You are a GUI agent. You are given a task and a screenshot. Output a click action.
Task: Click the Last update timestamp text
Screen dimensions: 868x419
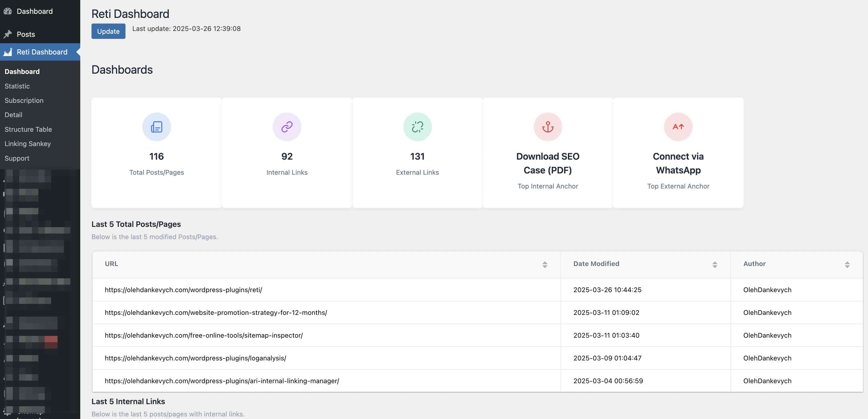coord(186,29)
